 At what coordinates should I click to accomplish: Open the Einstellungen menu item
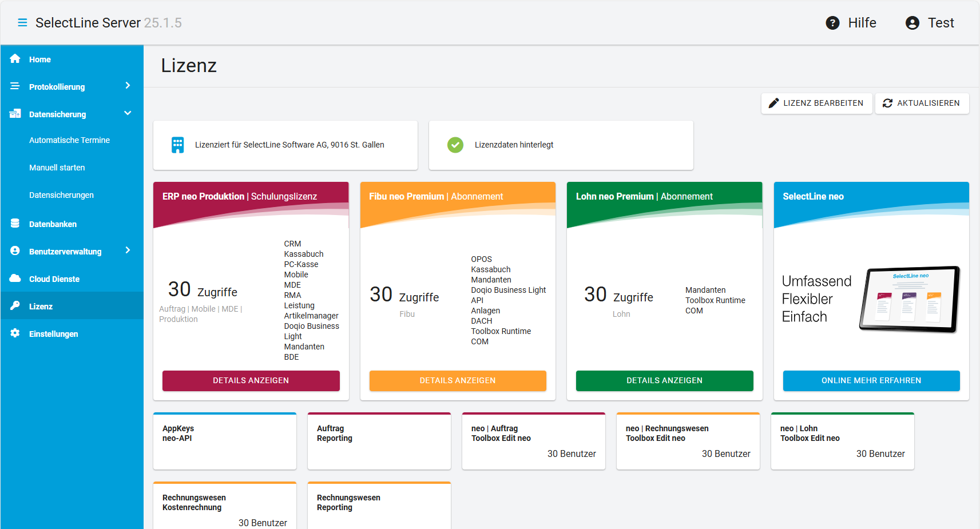(72, 333)
